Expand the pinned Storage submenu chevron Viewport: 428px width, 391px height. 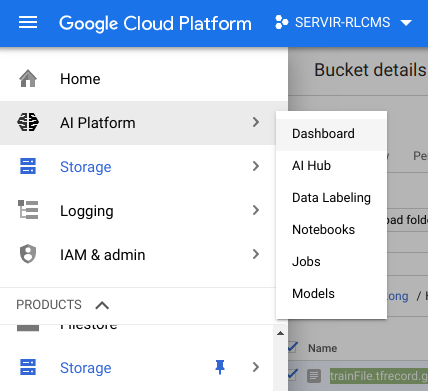[256, 166]
